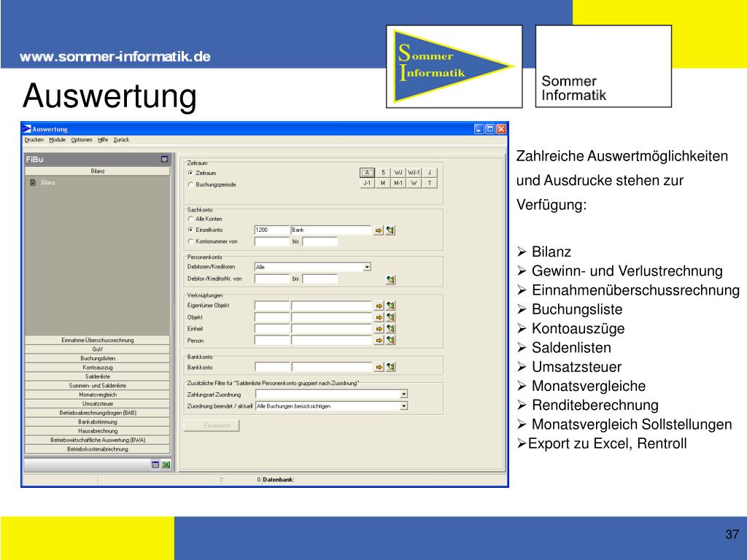The width and height of the screenshot is (747, 560).
Task: Open search icon in the Eigentümer Objekt row
Action: point(391,306)
